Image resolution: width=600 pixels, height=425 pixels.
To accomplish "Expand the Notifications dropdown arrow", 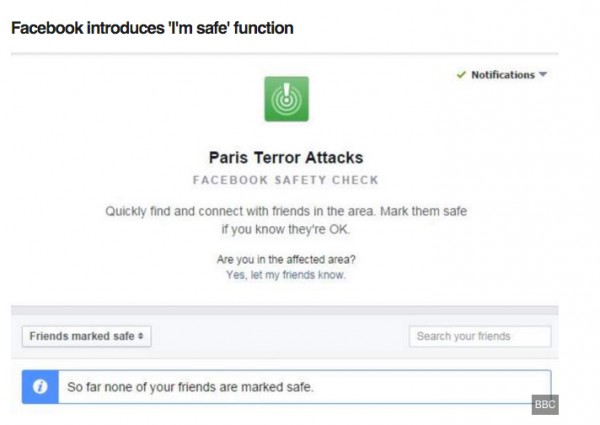I will coord(543,76).
